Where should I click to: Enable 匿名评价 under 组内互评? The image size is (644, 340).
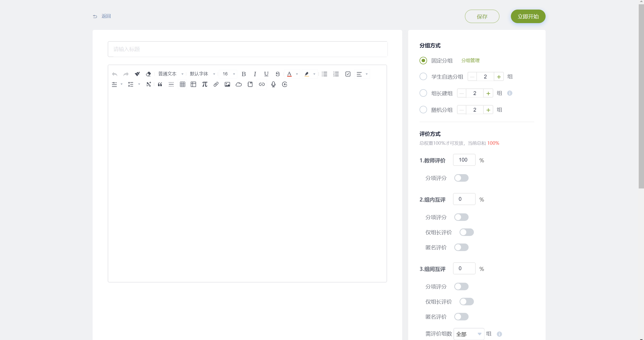pos(461,248)
